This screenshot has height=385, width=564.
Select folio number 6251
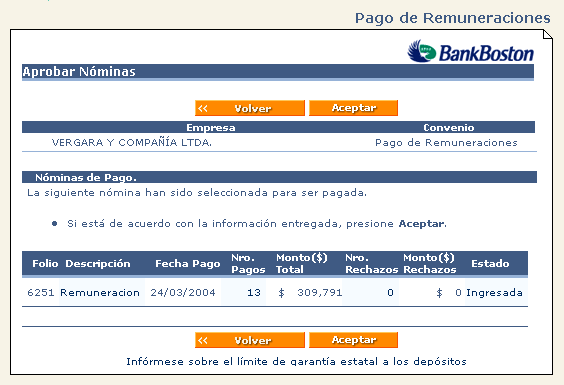click(41, 293)
